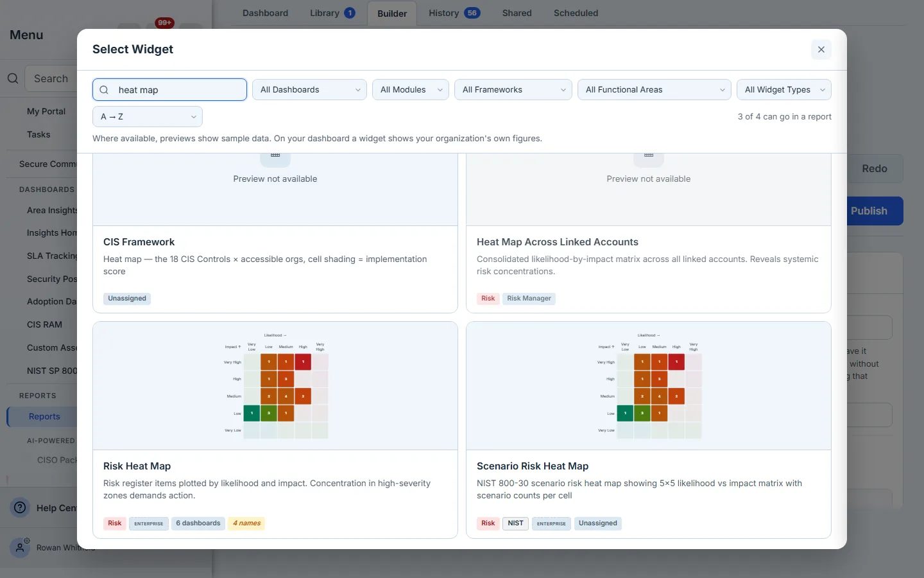Select the Scenario Risk Heat Map preview thumbnail

(x=649, y=386)
